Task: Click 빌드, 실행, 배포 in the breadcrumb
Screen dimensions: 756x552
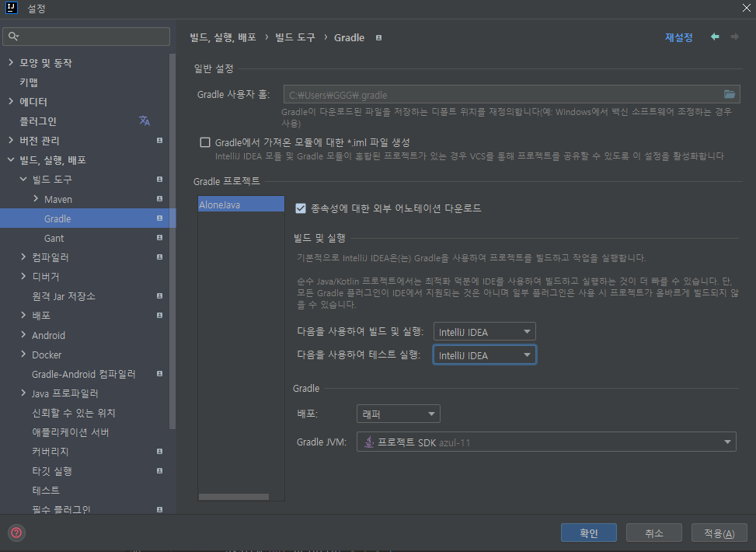Action: [223, 37]
